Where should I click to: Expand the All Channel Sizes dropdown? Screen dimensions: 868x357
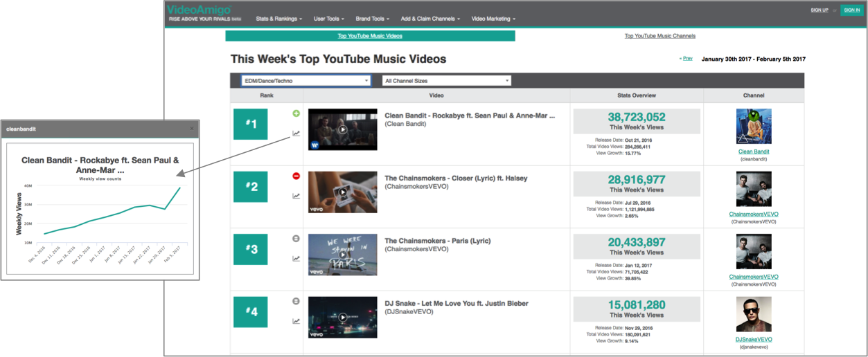[x=447, y=81]
